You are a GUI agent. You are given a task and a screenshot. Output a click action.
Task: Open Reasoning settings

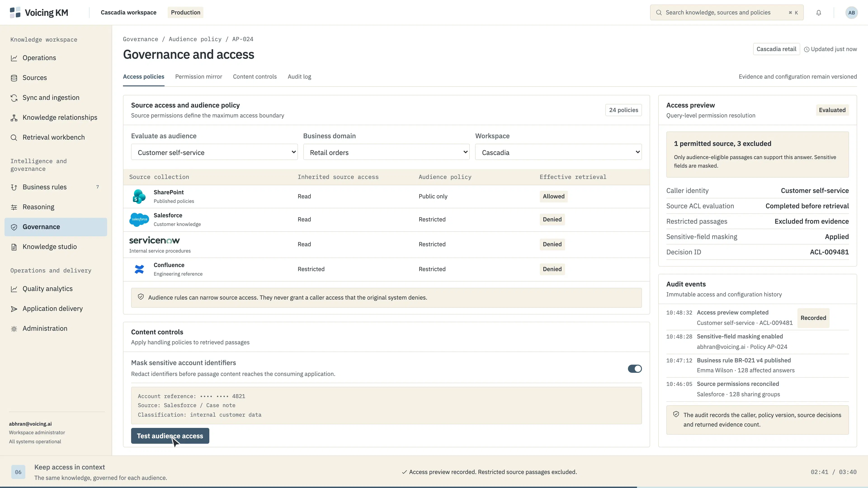tap(56, 207)
